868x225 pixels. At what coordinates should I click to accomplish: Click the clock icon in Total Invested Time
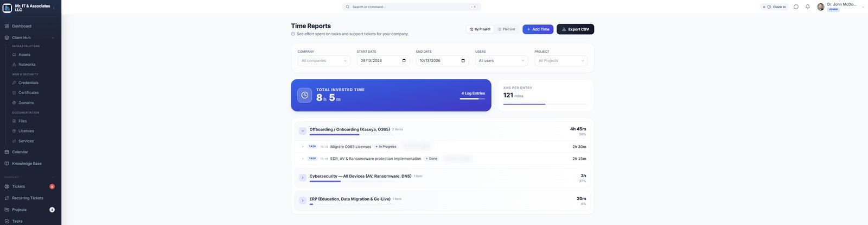point(305,95)
